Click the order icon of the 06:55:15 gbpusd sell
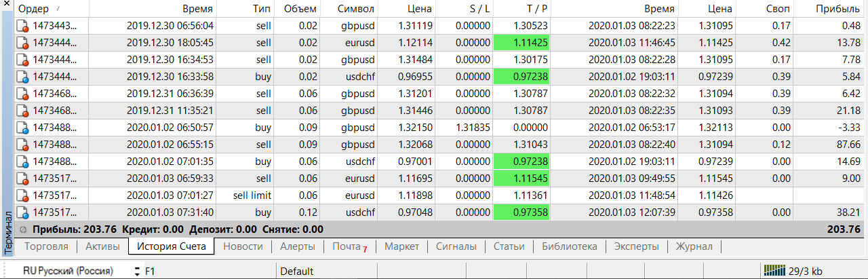 (22, 145)
